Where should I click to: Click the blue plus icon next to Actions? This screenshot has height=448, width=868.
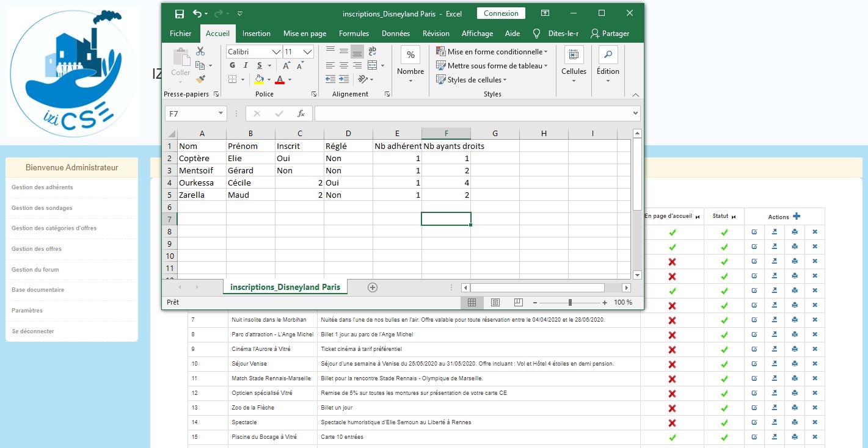tap(797, 217)
